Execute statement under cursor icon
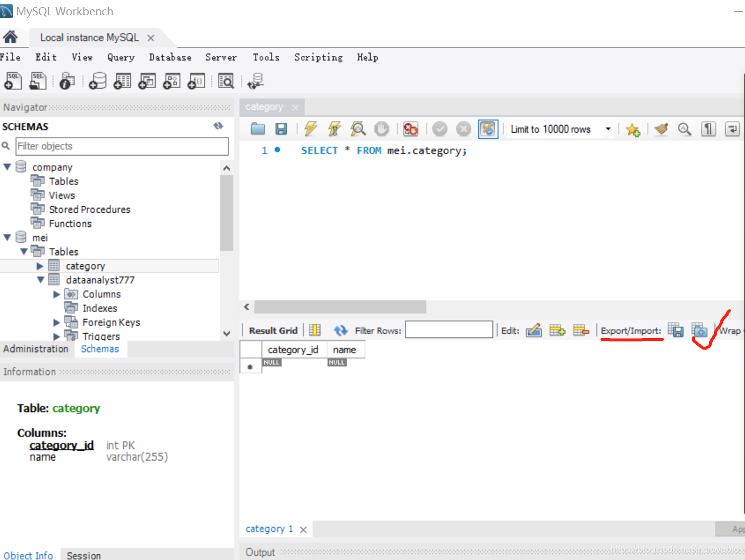 point(334,129)
